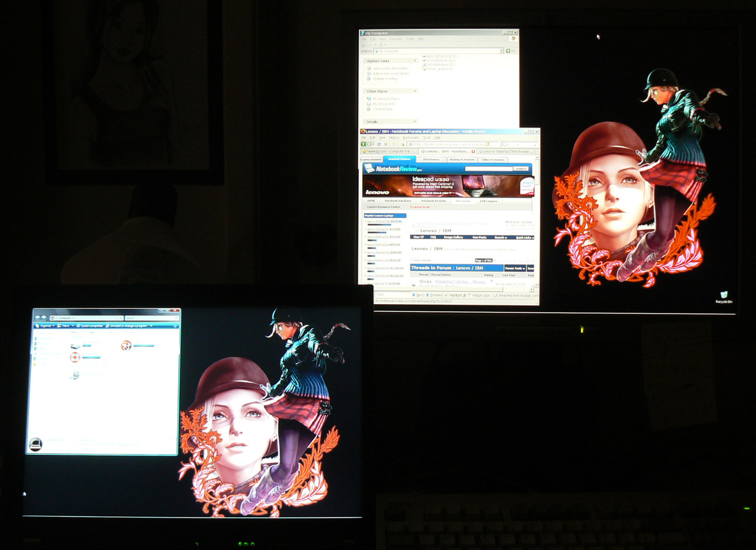Click Dell Coupons nav item

[x=488, y=201]
